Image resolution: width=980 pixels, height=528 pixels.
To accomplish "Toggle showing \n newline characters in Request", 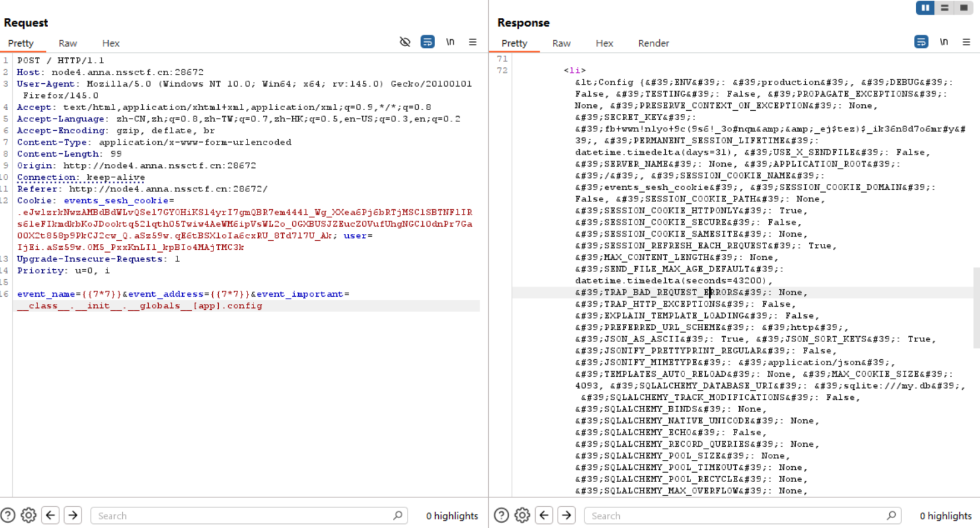I will tap(450, 42).
